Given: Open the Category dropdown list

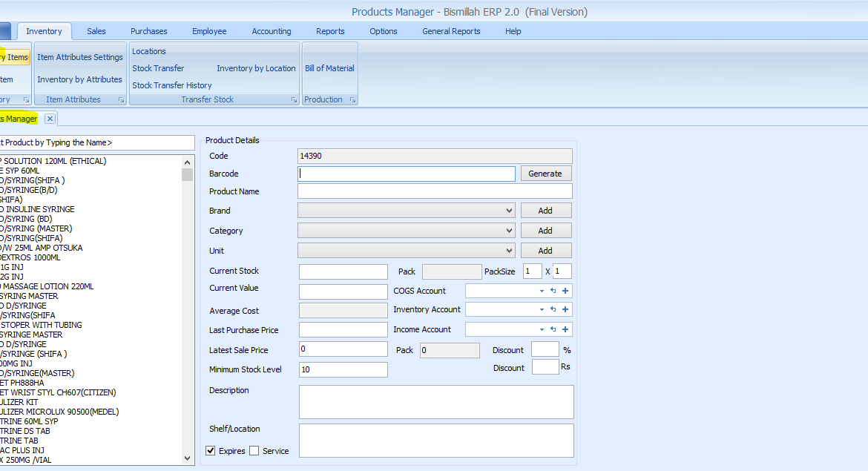Looking at the screenshot, I should click(x=509, y=231).
